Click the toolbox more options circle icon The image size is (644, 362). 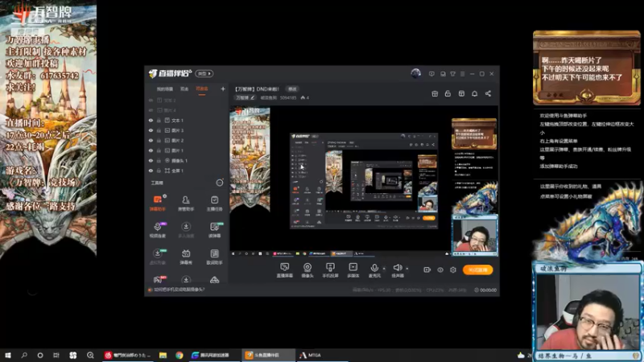220,183
